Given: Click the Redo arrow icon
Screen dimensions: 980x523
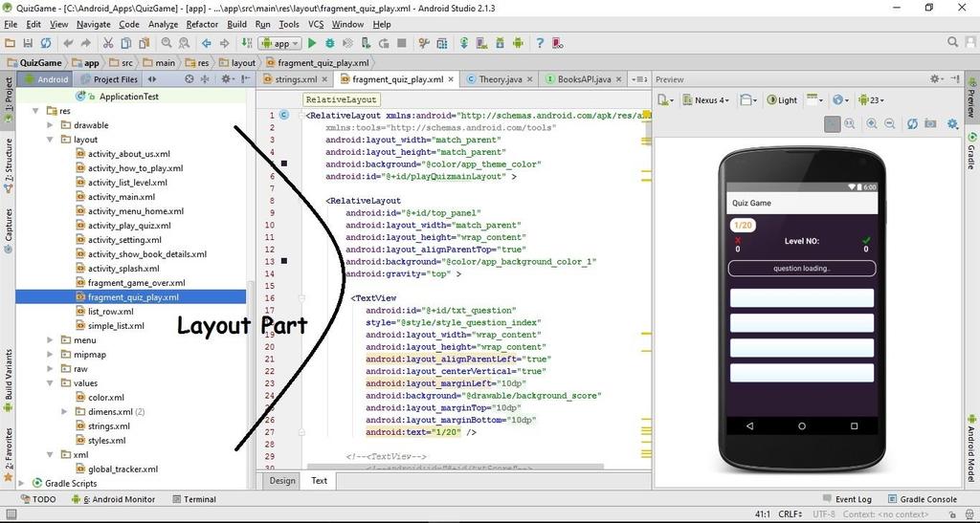Looking at the screenshot, I should click(85, 43).
